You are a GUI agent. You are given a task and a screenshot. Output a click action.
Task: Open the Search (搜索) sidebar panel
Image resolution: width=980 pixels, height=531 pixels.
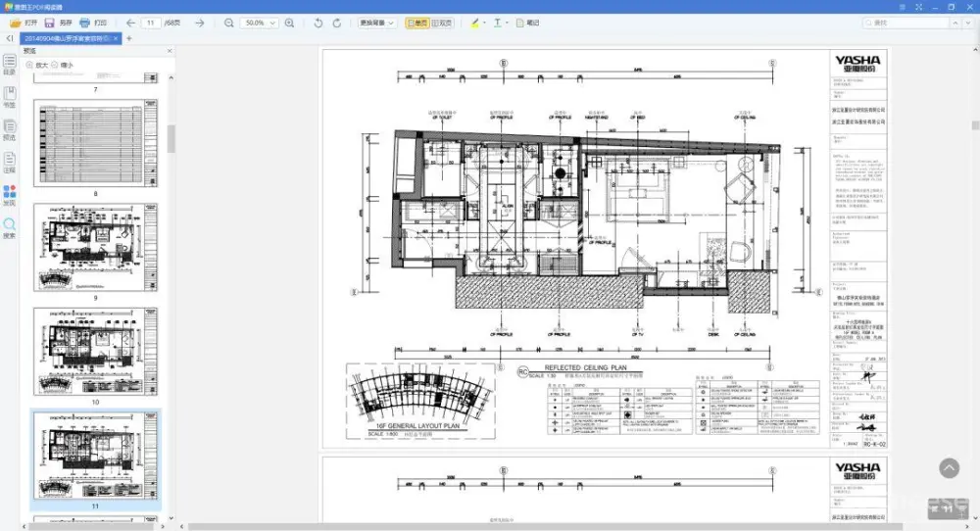click(10, 228)
